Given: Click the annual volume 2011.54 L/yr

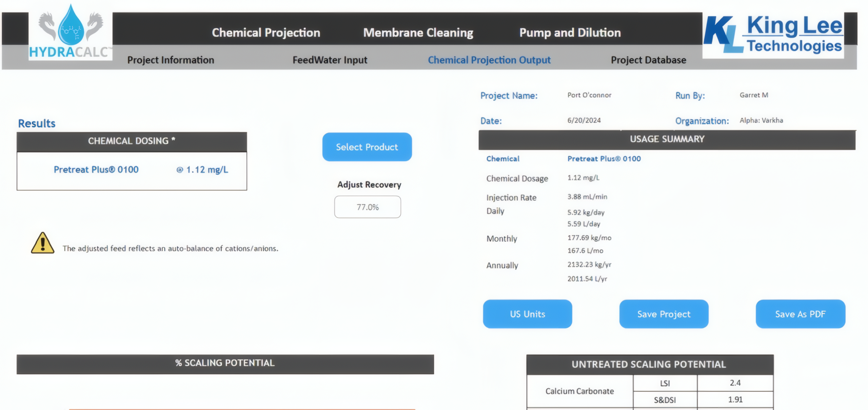Looking at the screenshot, I should tap(587, 279).
